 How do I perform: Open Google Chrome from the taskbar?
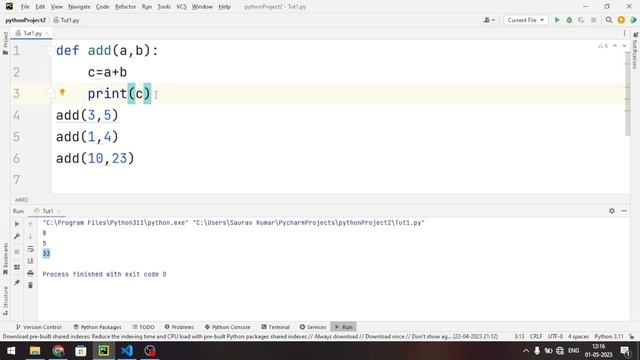[58, 351]
